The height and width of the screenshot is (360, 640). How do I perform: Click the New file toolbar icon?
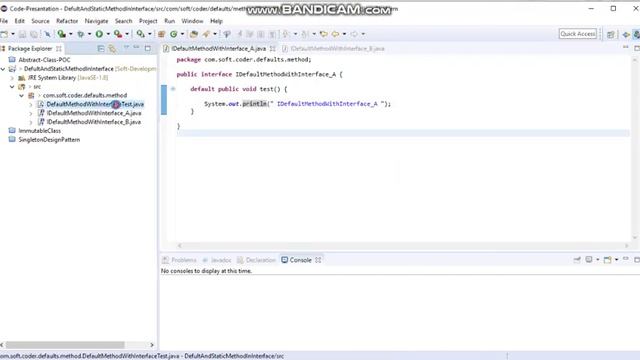(x=4, y=34)
